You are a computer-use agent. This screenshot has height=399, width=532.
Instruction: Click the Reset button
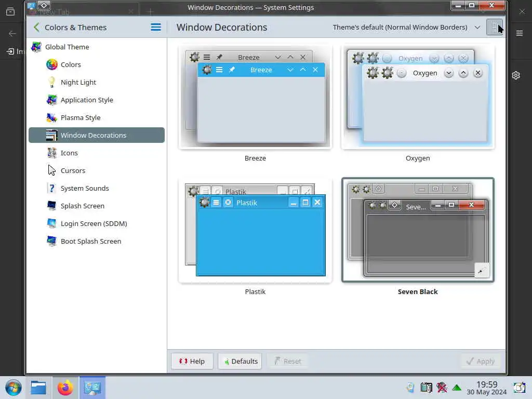click(288, 361)
